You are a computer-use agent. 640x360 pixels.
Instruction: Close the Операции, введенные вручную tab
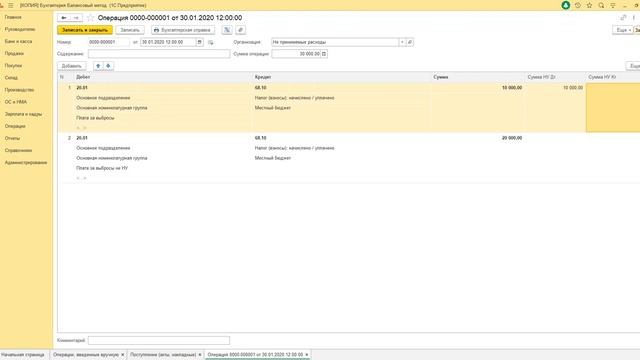point(122,355)
